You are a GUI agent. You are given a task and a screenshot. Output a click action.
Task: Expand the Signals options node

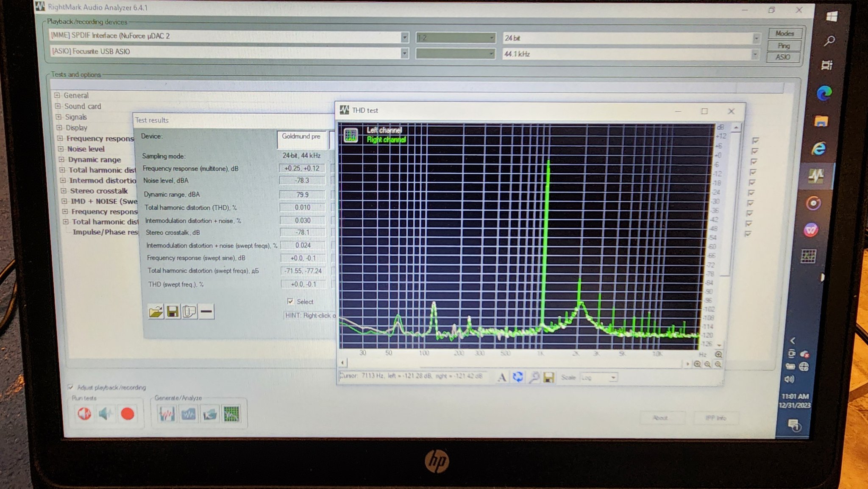58,117
